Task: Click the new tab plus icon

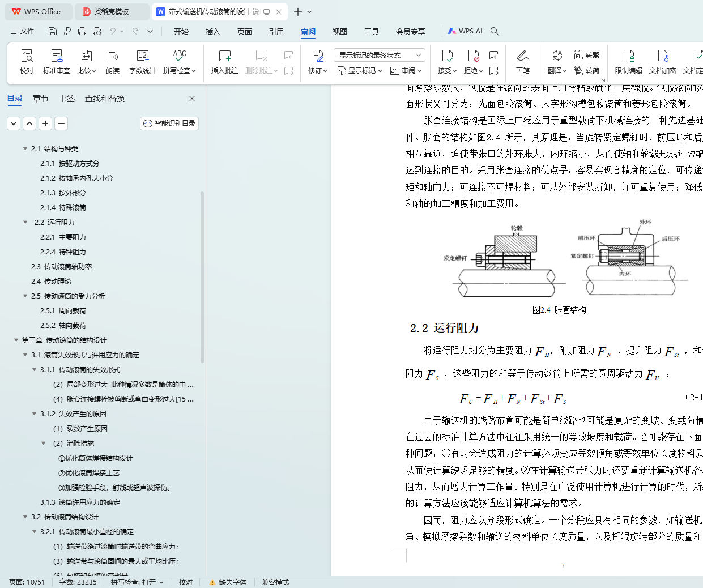Action: click(x=298, y=11)
